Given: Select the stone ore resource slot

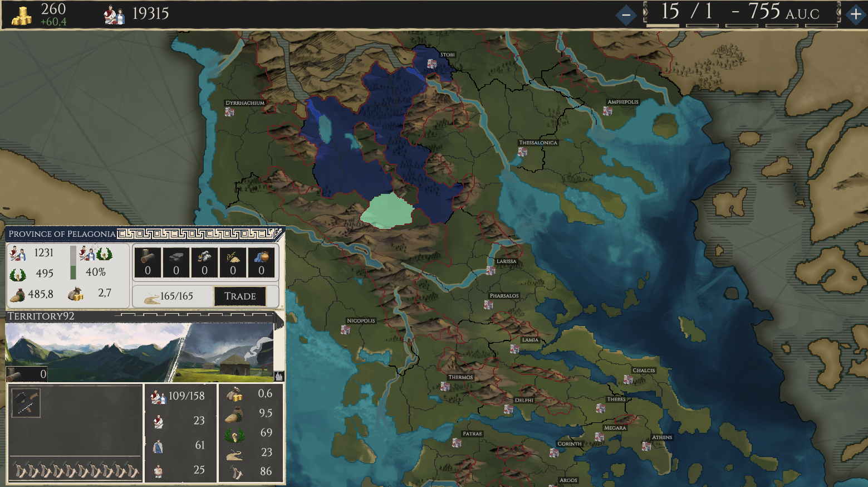Looking at the screenshot, I should coord(204,262).
